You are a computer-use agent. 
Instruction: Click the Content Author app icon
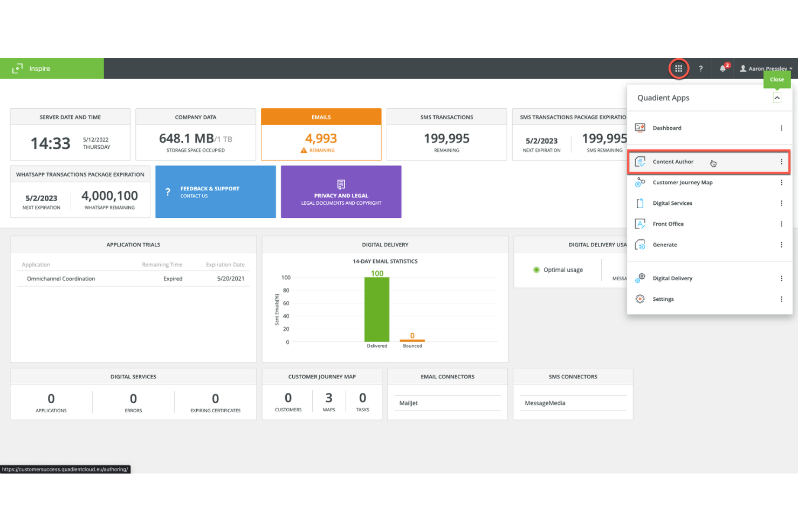click(640, 161)
